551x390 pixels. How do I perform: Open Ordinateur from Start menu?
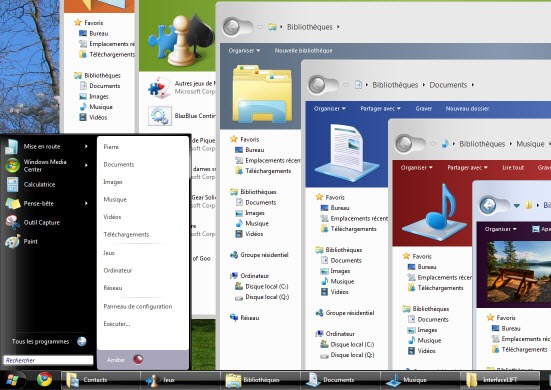point(118,271)
